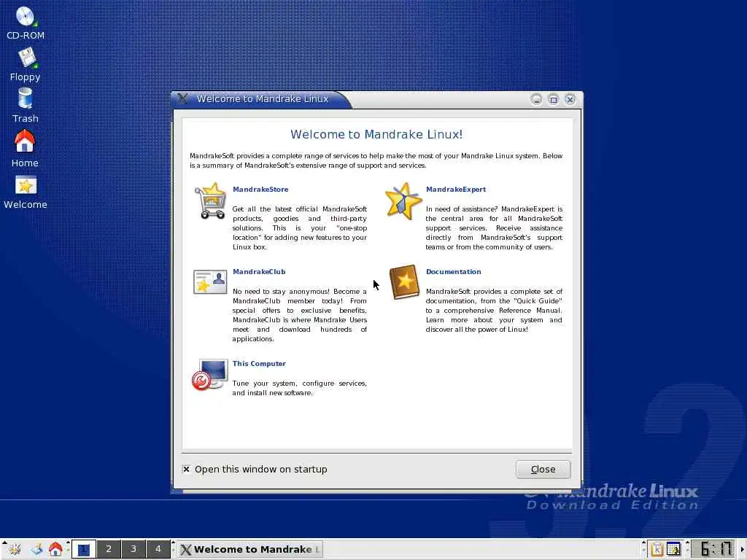Screen dimensions: 747x560
Task: Click the applet handle arrow before the clock
Action: tap(687, 542)
